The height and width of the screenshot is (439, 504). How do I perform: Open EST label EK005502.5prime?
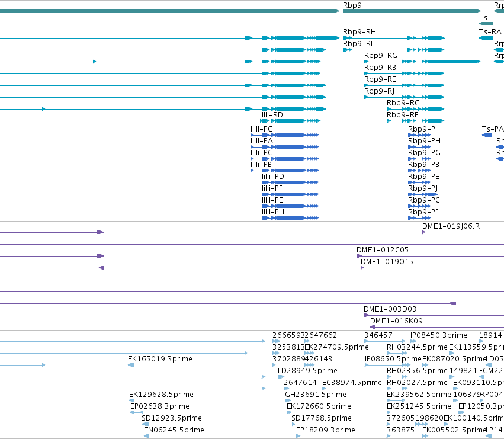(454, 430)
